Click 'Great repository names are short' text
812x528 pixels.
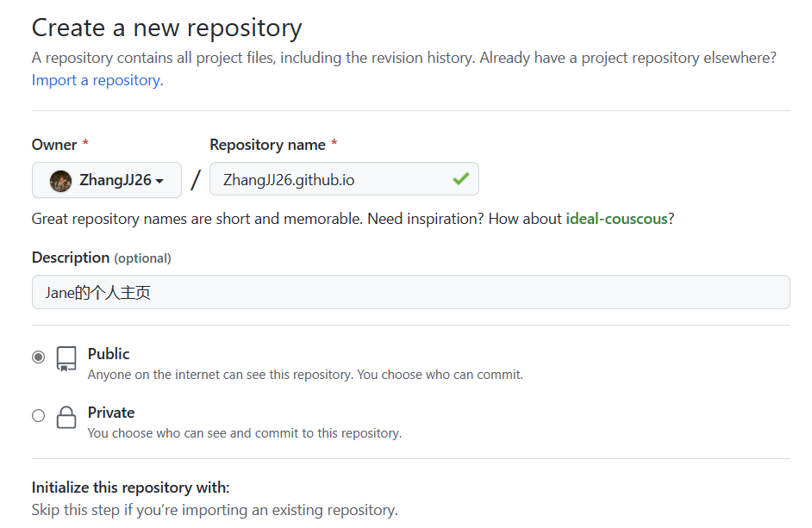tap(353, 219)
